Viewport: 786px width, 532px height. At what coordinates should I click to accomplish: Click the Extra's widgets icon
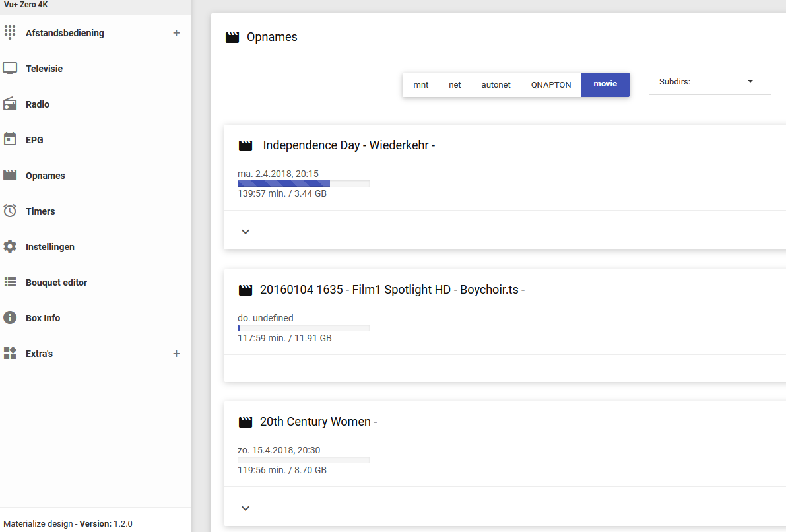pyautogui.click(x=10, y=353)
